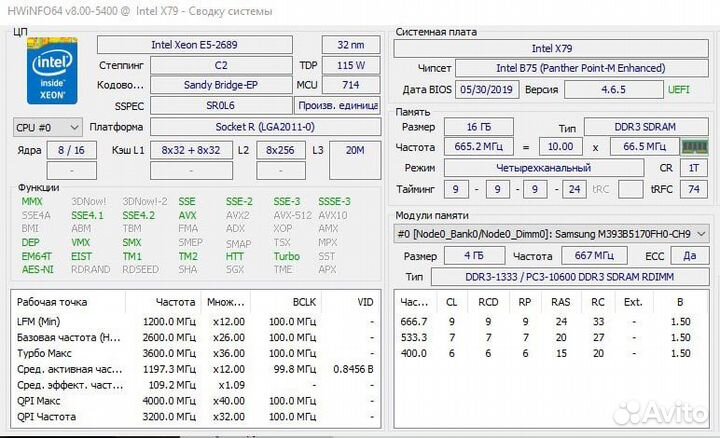Click the DDR3 SDRAM memory type field
Image resolution: width=720 pixels, height=438 pixels.
(646, 127)
